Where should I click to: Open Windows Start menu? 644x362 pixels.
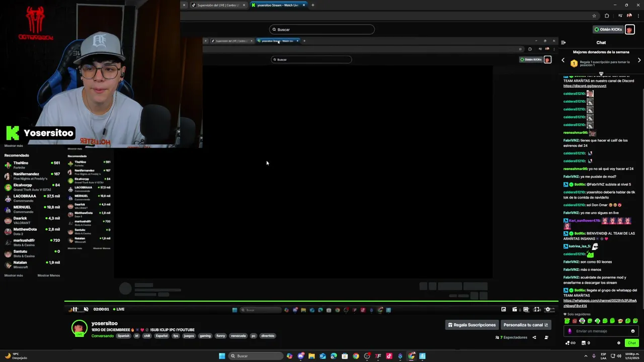click(x=222, y=356)
